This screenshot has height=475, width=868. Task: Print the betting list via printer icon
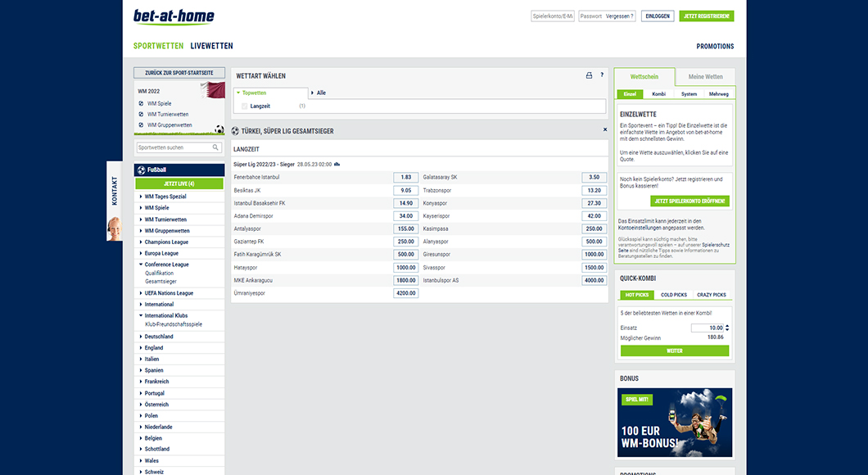click(589, 75)
